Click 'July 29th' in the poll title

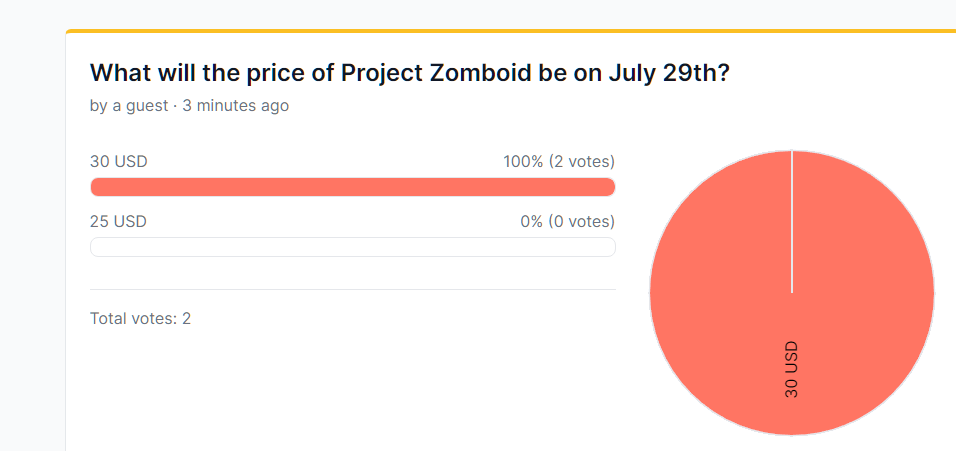pyautogui.click(x=664, y=74)
